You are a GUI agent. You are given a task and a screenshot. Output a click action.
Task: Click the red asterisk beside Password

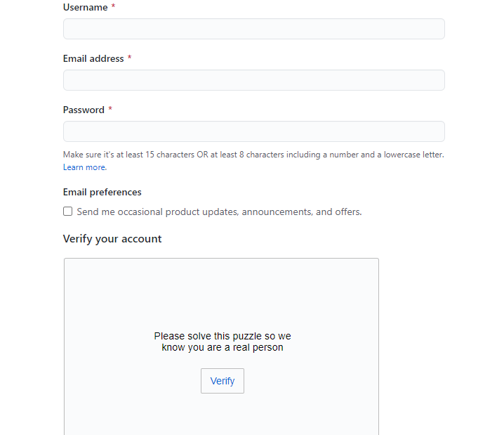pos(110,110)
